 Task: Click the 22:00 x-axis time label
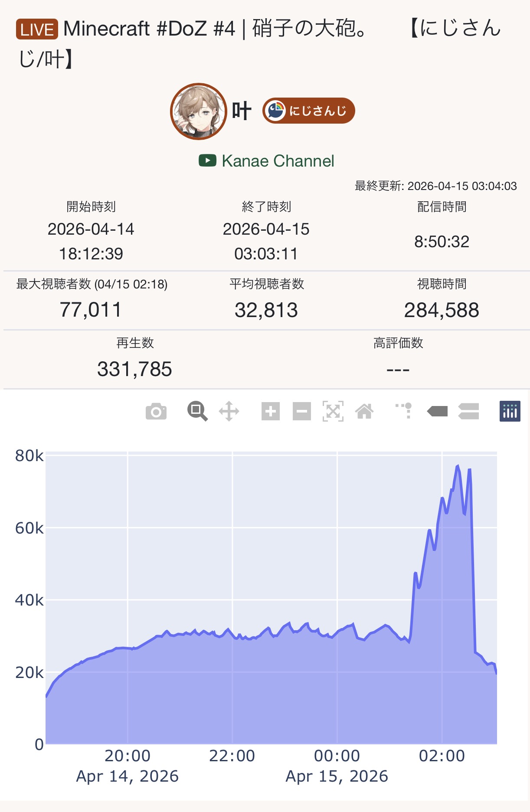tap(232, 756)
